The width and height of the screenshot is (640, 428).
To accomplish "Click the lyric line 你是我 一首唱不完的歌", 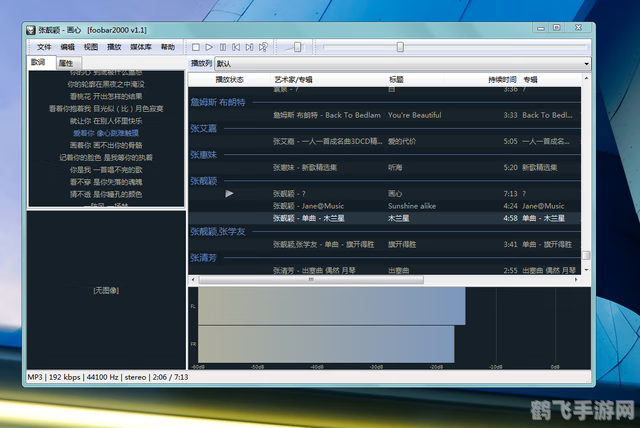I will click(106, 170).
